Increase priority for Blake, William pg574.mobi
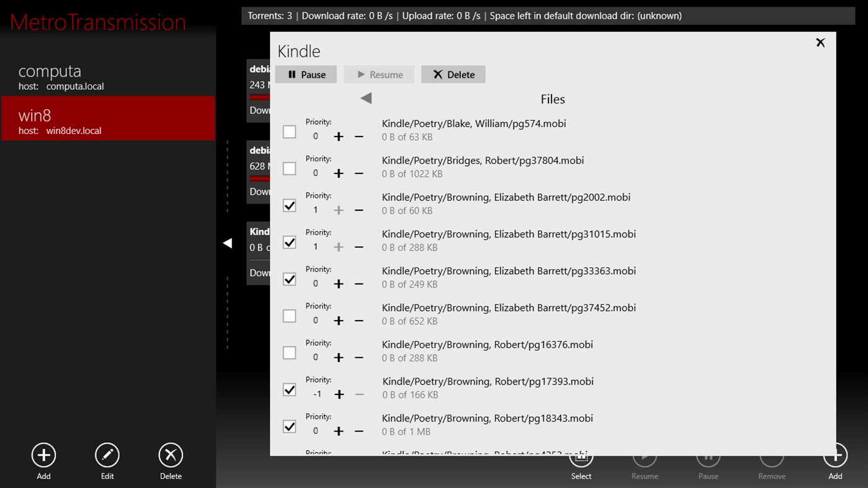Viewport: 868px width, 488px height. [x=338, y=136]
